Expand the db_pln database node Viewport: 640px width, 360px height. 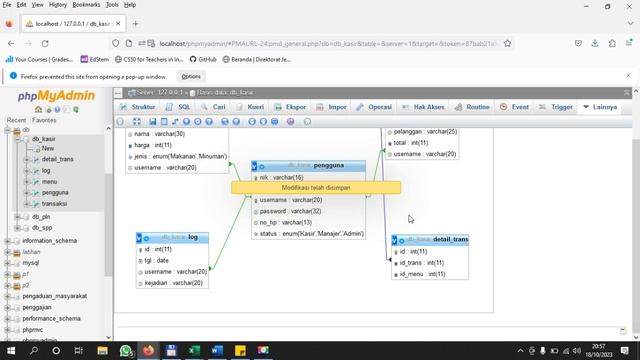pos(18,217)
